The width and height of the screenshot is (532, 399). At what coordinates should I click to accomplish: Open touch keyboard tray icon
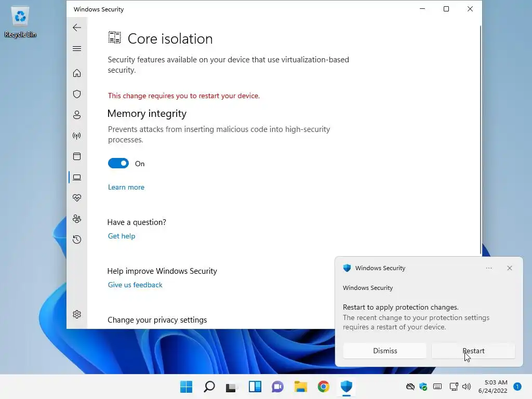coord(437,387)
